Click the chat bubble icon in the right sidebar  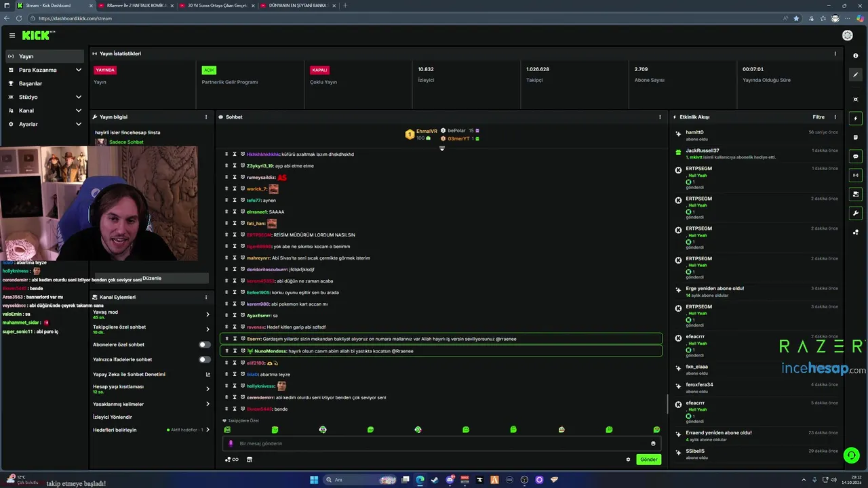click(855, 157)
